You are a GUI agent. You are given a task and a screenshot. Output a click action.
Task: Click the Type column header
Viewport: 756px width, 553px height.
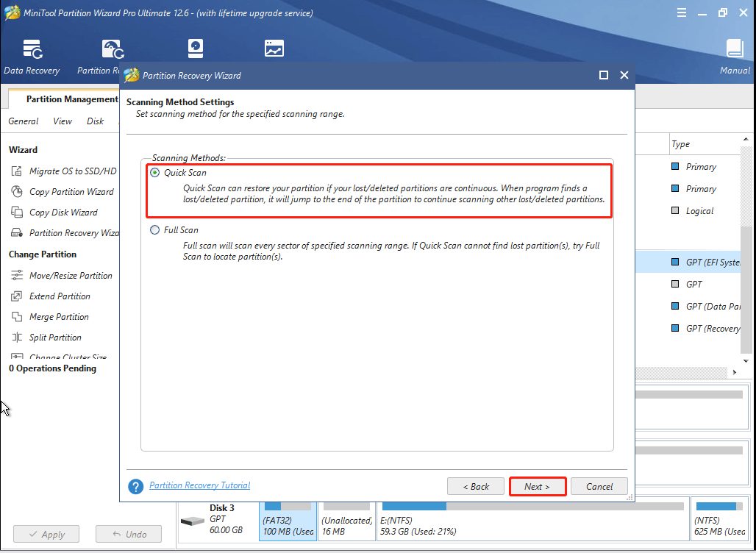coord(681,144)
